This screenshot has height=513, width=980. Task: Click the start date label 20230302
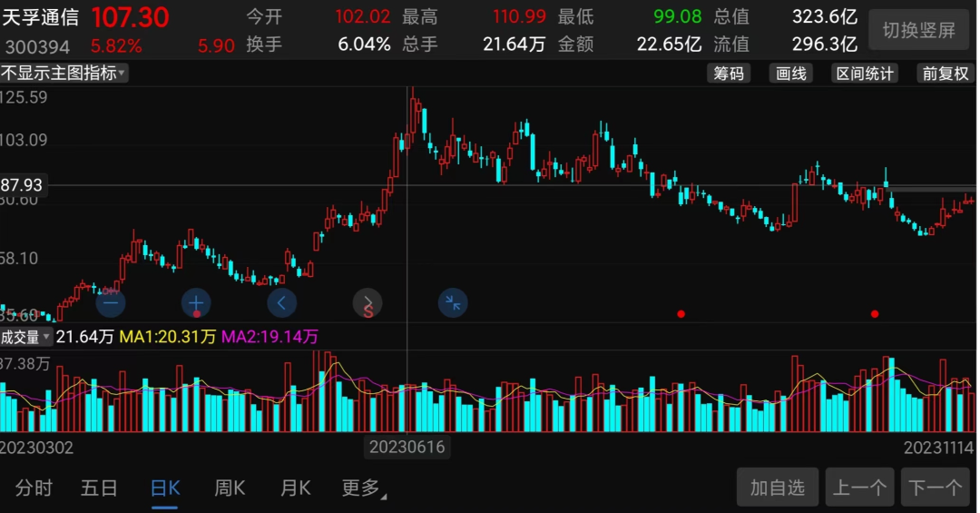pyautogui.click(x=37, y=448)
